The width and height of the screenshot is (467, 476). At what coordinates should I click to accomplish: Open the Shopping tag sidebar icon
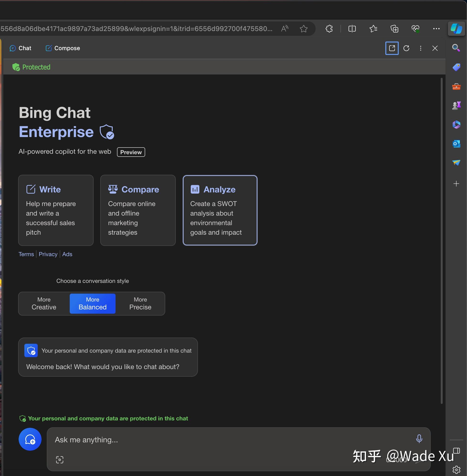pos(456,67)
